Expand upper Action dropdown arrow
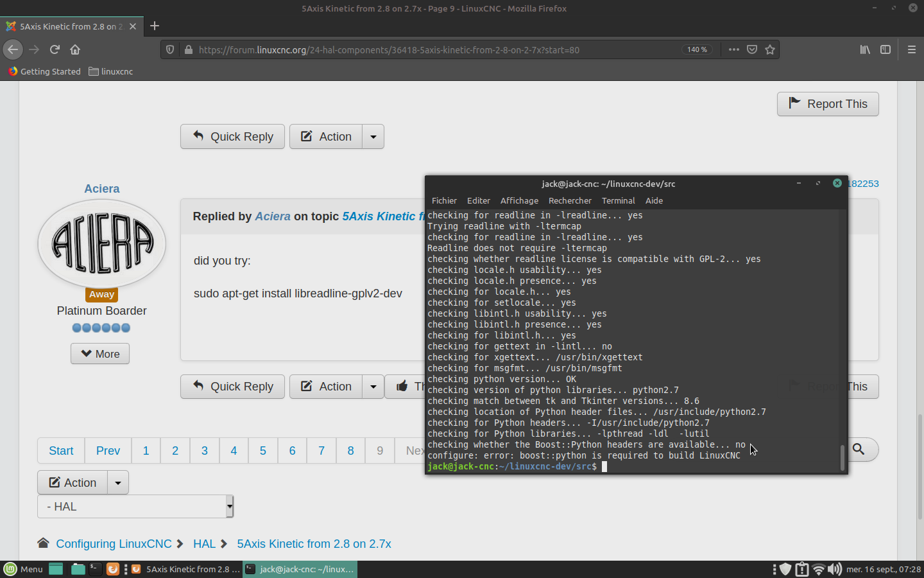The image size is (924, 578). (373, 137)
